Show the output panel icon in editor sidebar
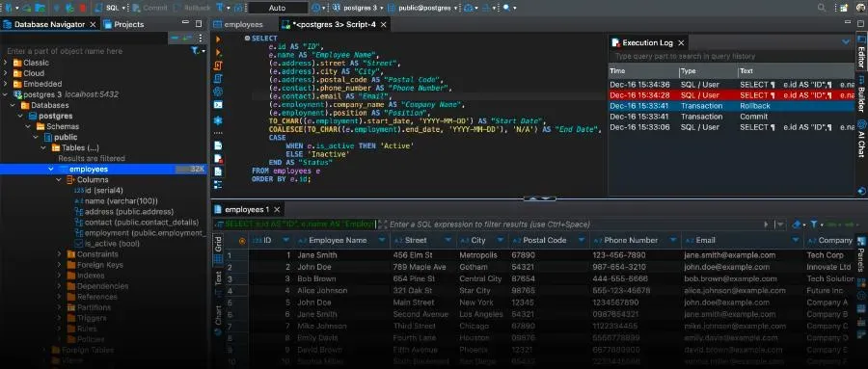Image resolution: width=868 pixels, height=369 pixels. point(218,145)
